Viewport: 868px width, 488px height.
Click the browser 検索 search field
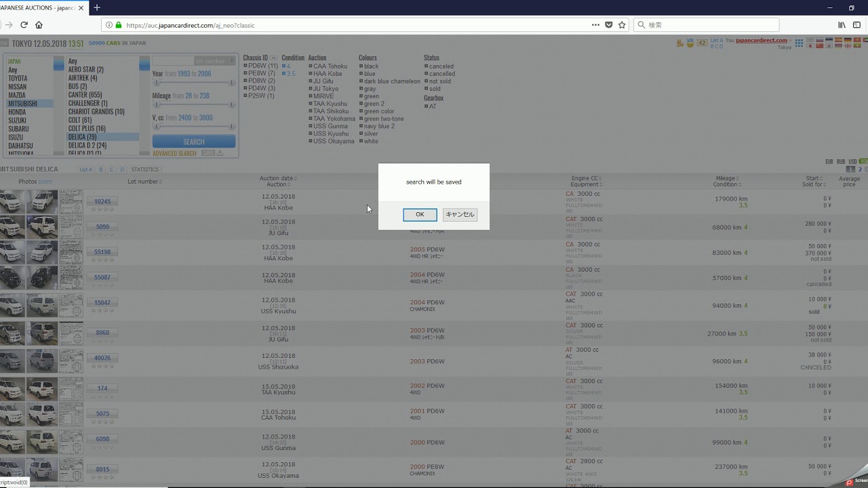[706, 25]
